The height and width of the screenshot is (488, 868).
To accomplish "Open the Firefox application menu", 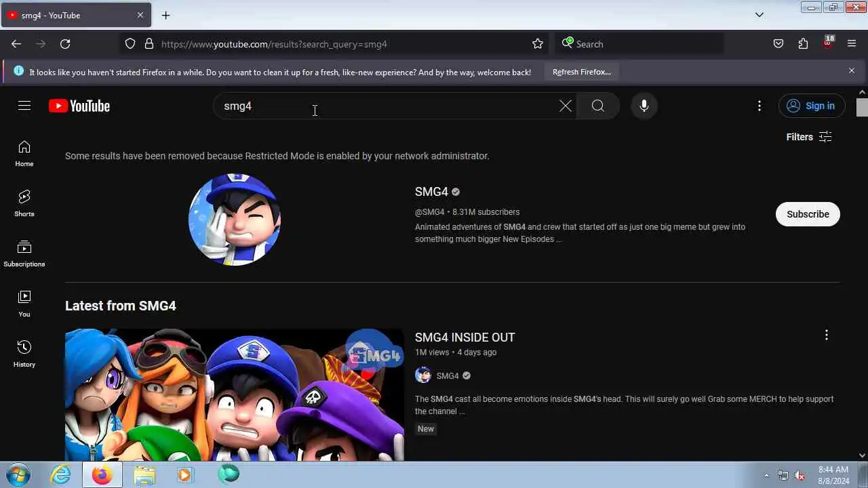I will tap(852, 44).
